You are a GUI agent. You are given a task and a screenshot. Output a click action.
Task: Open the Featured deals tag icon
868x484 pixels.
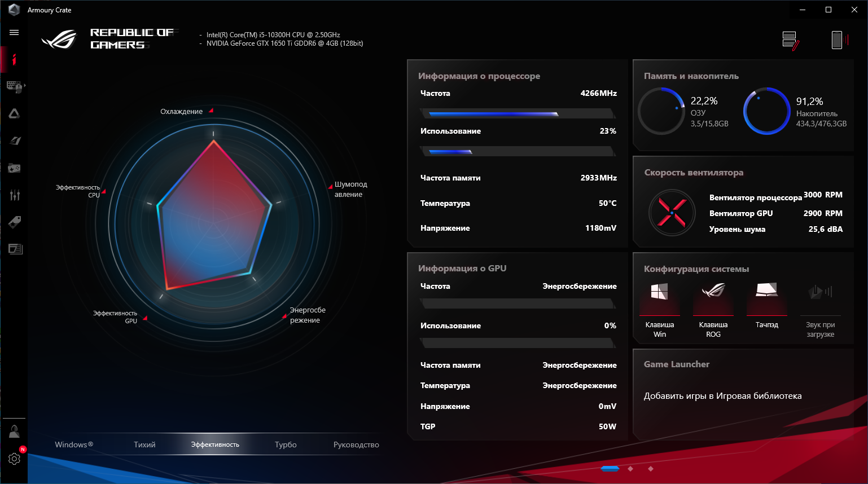tap(15, 222)
